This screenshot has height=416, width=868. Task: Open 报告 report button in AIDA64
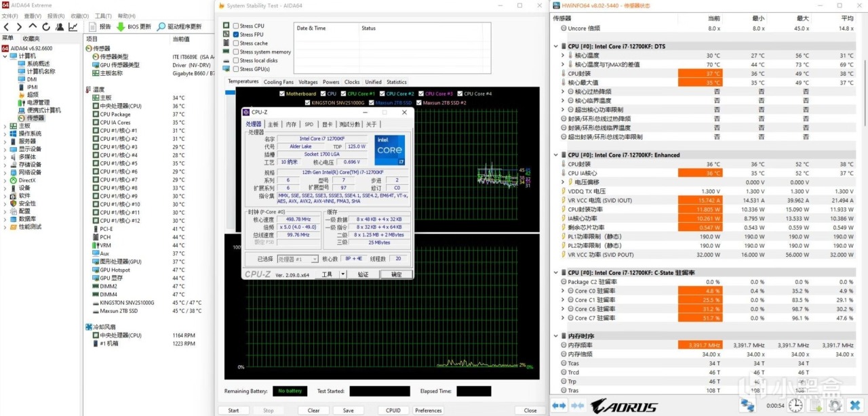(99, 27)
